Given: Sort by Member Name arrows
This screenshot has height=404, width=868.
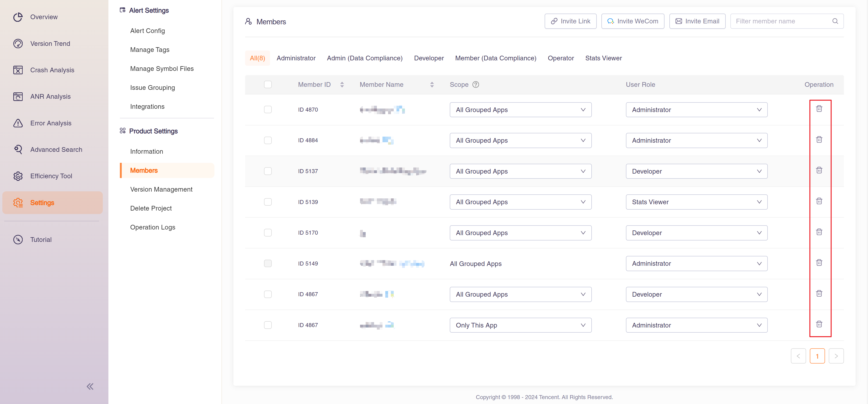Looking at the screenshot, I should pyautogui.click(x=432, y=85).
